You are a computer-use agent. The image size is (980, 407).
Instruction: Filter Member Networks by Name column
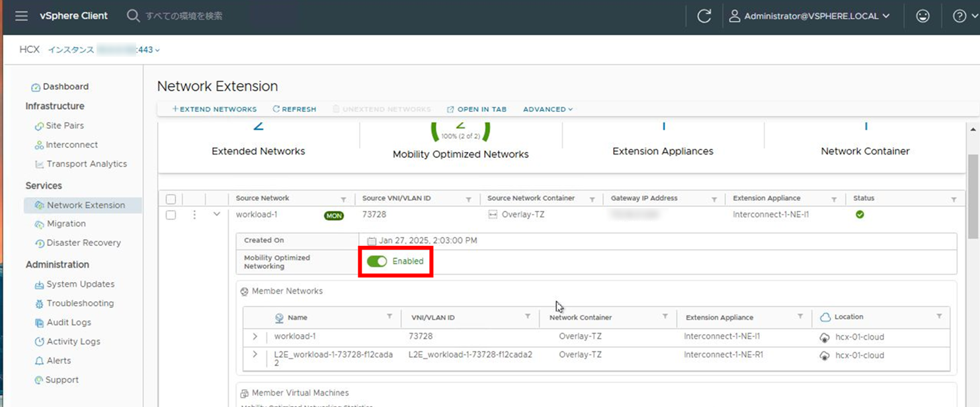(389, 316)
